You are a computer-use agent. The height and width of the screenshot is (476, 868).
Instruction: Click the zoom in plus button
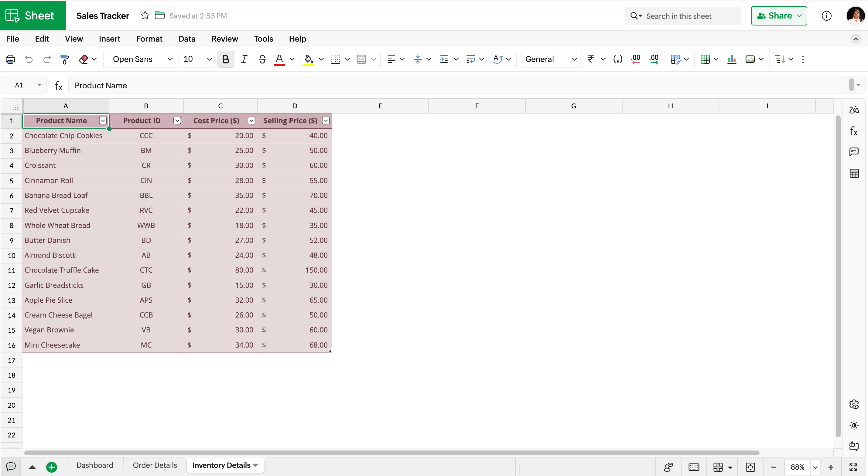pos(831,467)
